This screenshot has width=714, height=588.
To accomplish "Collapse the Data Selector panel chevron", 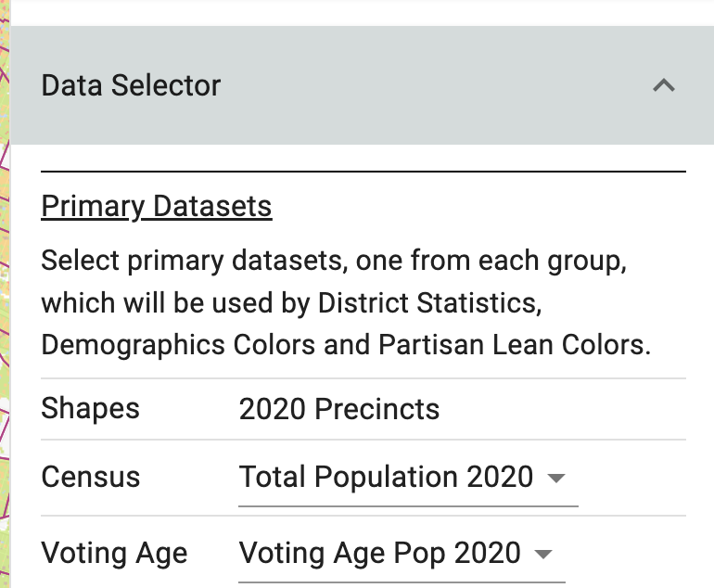I will click(663, 85).
